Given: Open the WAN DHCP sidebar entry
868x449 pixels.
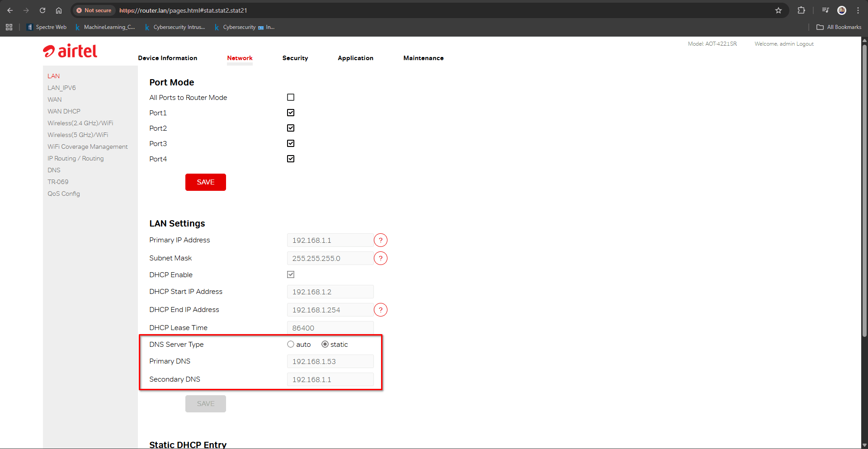Looking at the screenshot, I should pyautogui.click(x=64, y=111).
